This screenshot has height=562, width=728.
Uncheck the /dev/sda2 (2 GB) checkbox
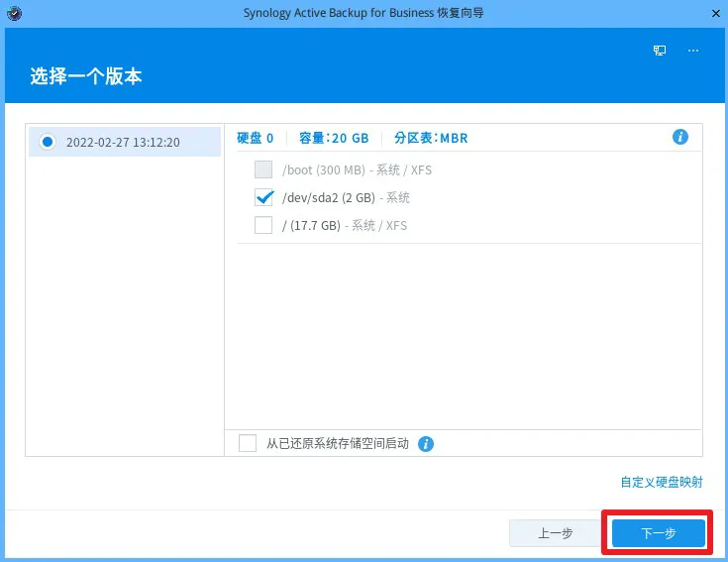[x=263, y=197]
